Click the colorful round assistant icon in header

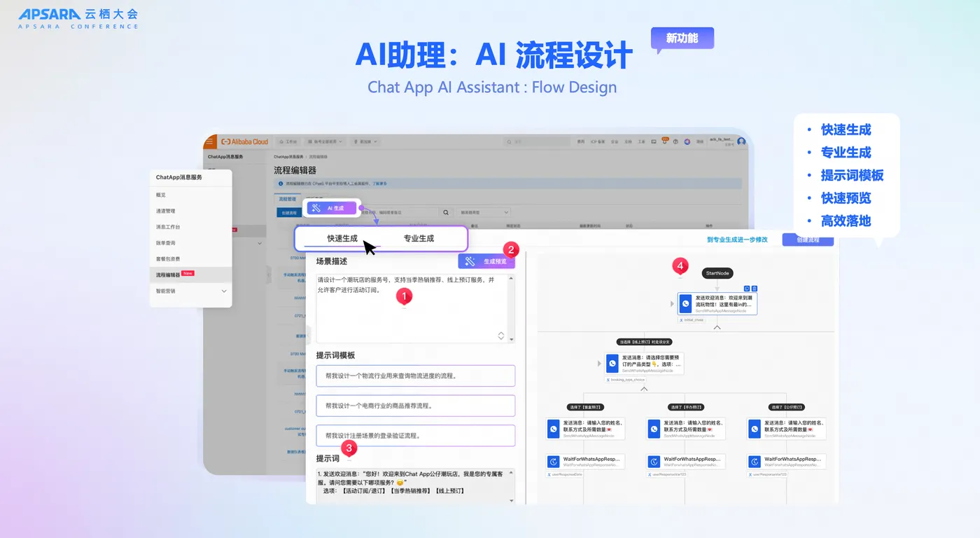(687, 142)
